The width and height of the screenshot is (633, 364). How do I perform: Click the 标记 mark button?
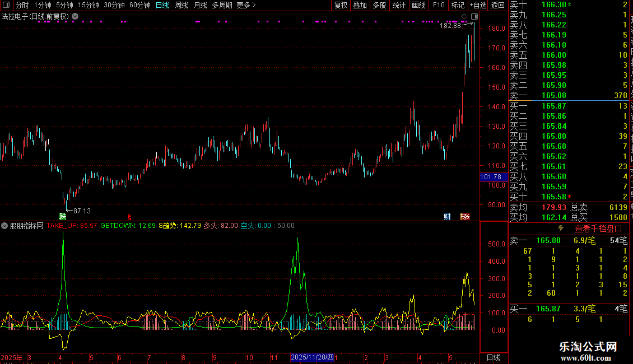(458, 5)
